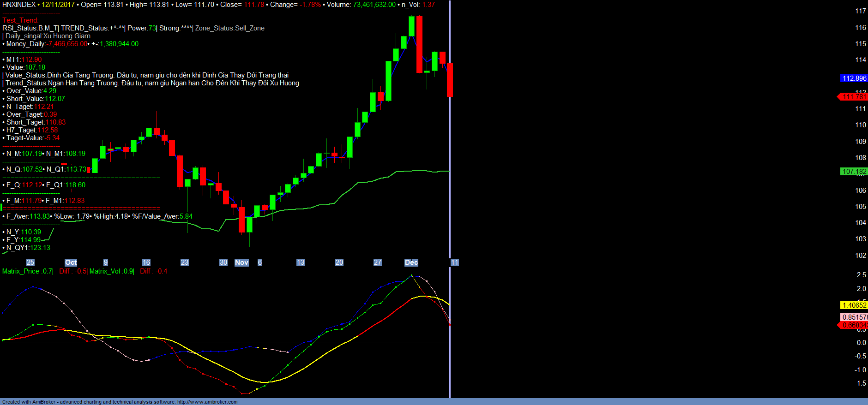Select date label 11 at the selection line

tap(455, 262)
